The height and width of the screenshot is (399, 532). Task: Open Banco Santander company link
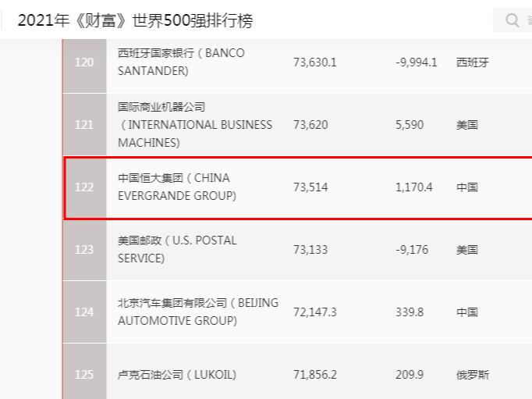(181, 62)
